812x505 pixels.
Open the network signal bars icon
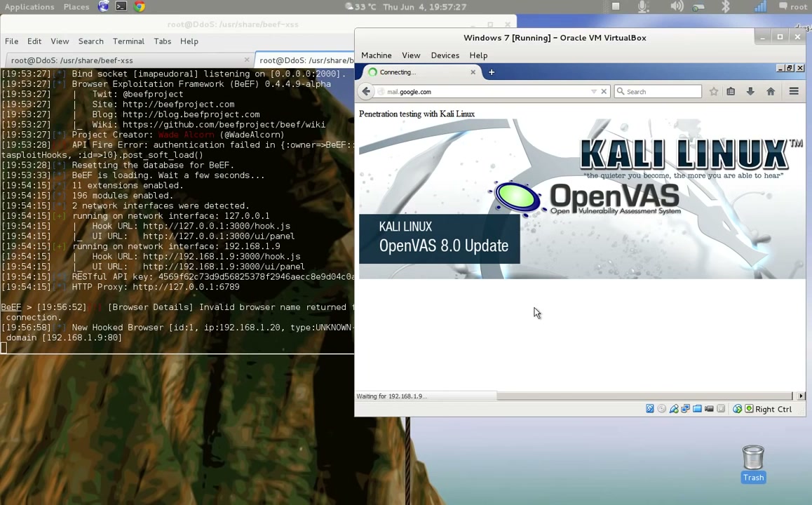coord(760,6)
